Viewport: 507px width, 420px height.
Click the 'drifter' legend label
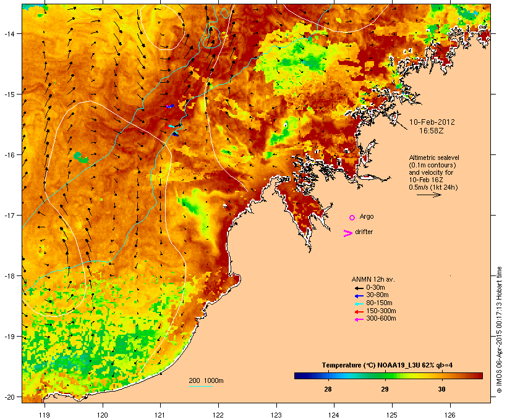[364, 232]
